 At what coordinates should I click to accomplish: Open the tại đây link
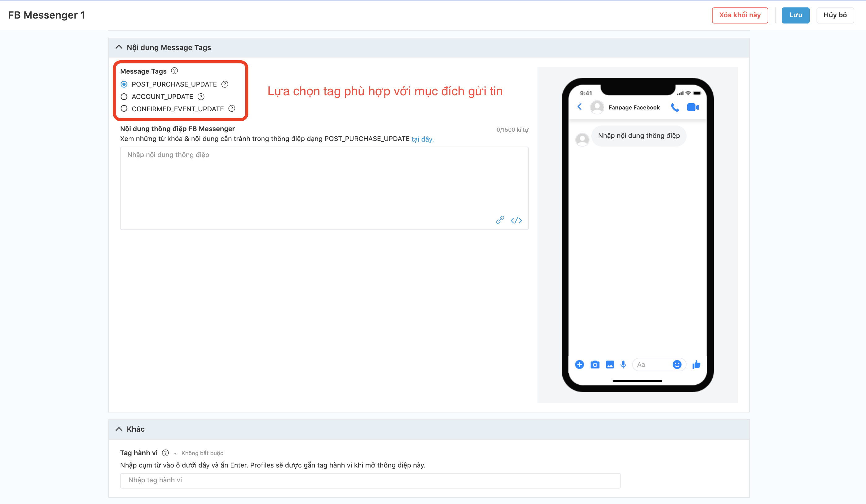422,139
